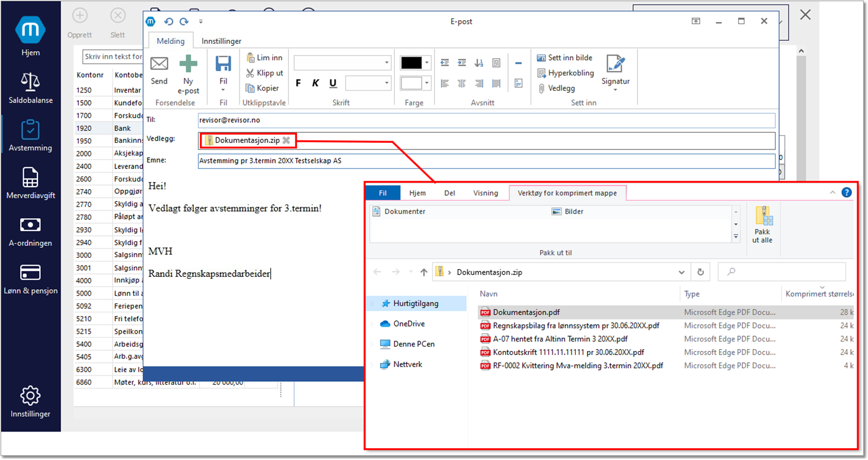
Task: Center text in Avsnitt group
Action: click(x=462, y=83)
